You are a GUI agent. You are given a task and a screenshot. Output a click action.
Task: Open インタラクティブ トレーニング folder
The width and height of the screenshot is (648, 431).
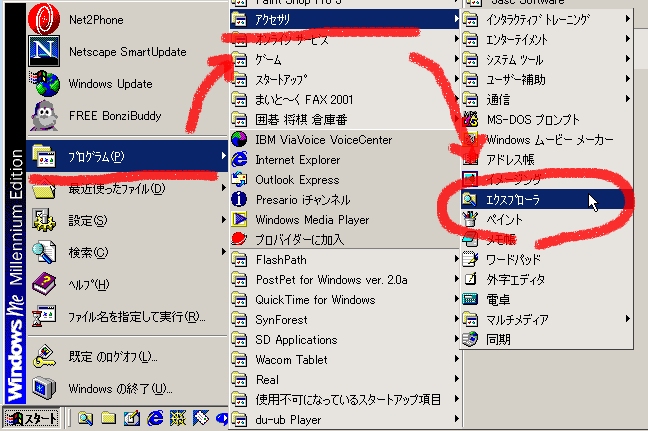pyautogui.click(x=546, y=19)
